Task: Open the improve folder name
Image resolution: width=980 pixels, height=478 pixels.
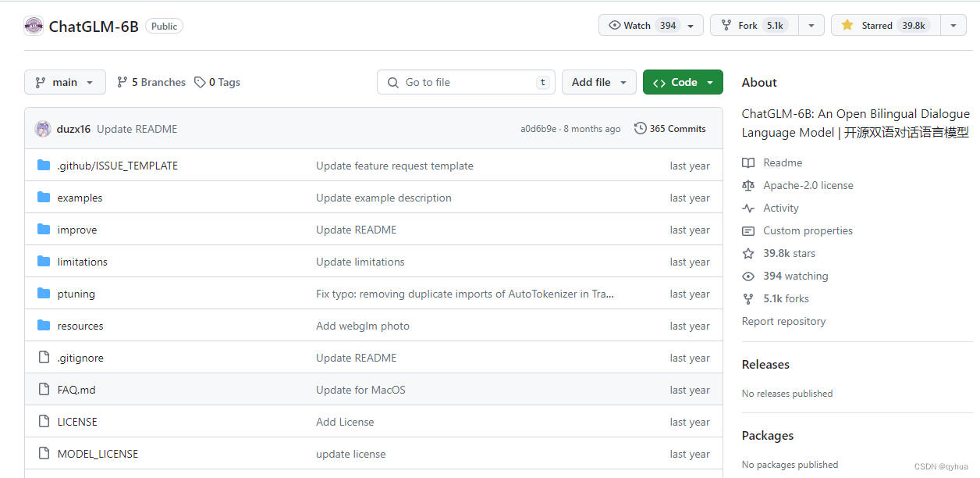Action: tap(77, 230)
